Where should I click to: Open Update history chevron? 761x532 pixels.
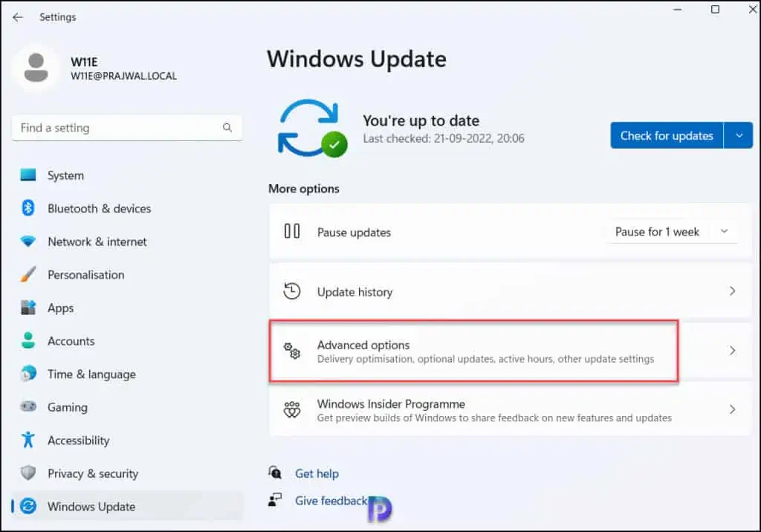click(x=732, y=291)
